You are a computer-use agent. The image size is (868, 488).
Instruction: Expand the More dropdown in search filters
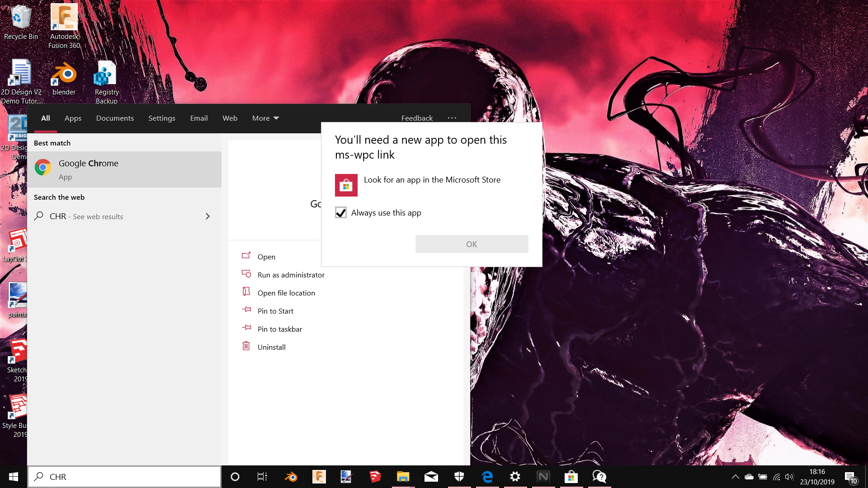tap(265, 118)
